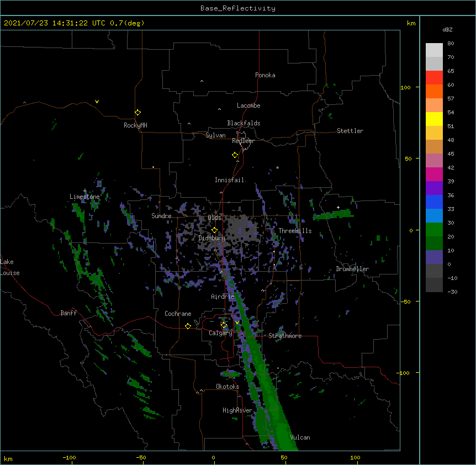Click the Base_Reflectivity title text
Viewport: 476px width, 465px height.
tap(238, 8)
